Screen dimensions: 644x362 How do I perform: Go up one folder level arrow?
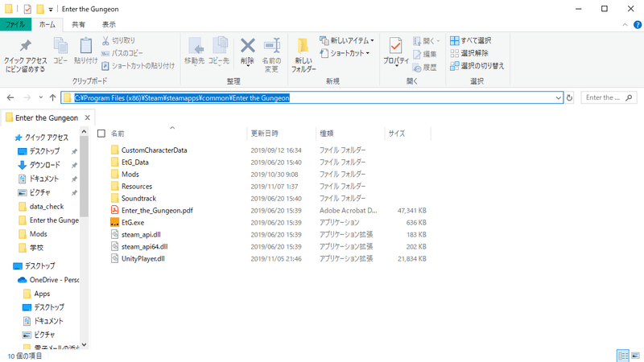click(x=52, y=97)
